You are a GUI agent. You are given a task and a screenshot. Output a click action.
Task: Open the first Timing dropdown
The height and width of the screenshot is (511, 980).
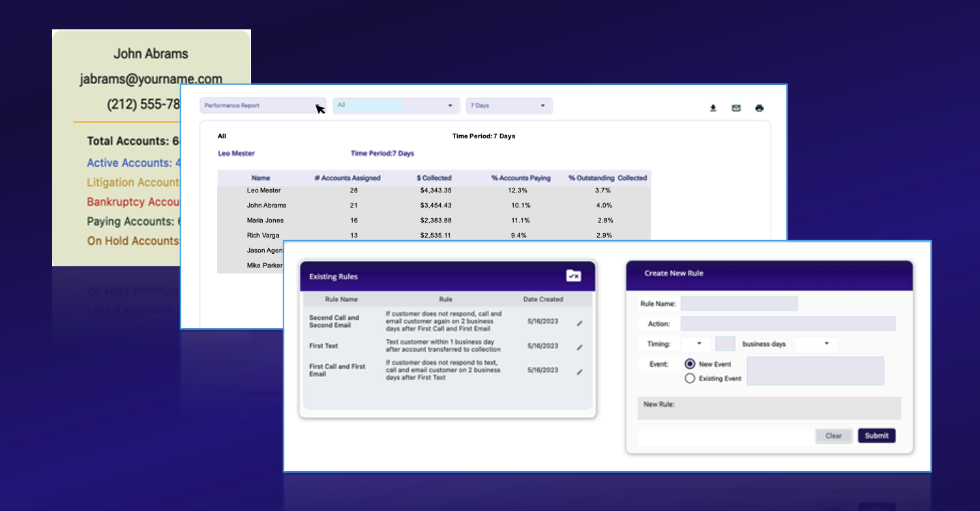[x=696, y=344]
